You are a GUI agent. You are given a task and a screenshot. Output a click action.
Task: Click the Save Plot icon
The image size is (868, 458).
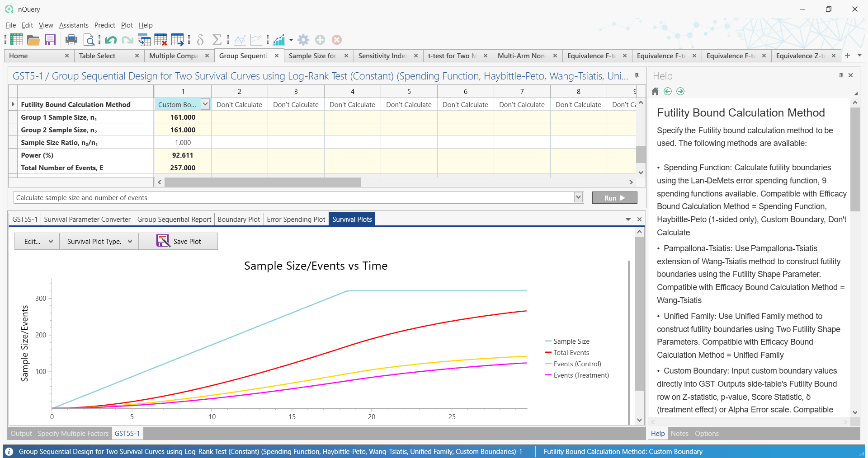(163, 241)
